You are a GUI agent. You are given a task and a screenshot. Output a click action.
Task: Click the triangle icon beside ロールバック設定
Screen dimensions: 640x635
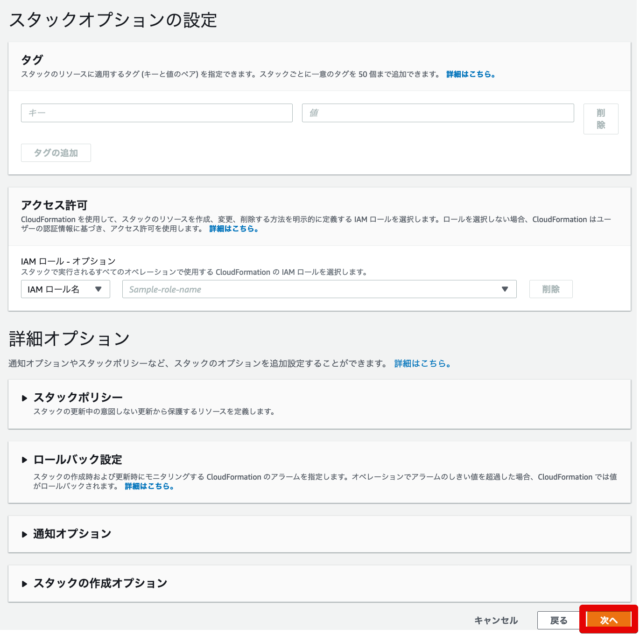click(25, 459)
